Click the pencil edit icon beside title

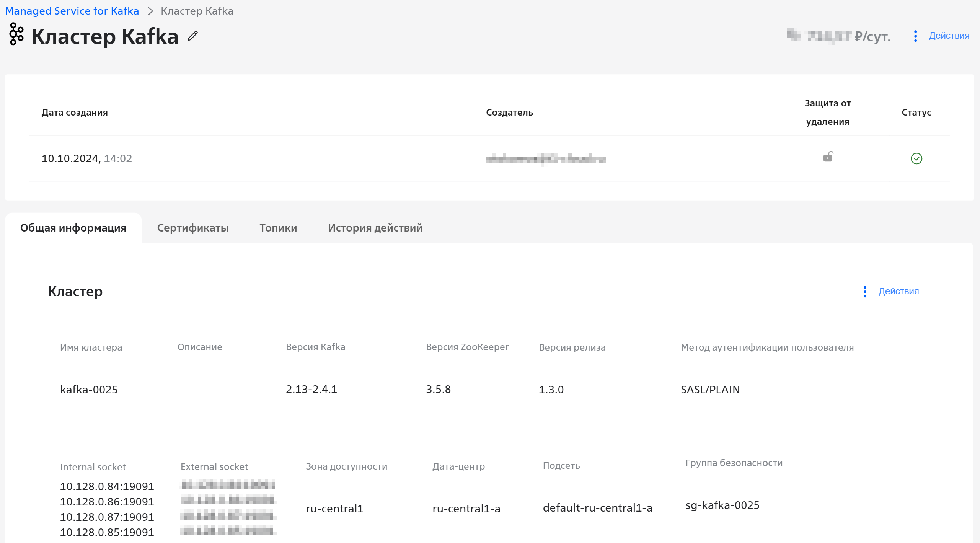tap(193, 36)
